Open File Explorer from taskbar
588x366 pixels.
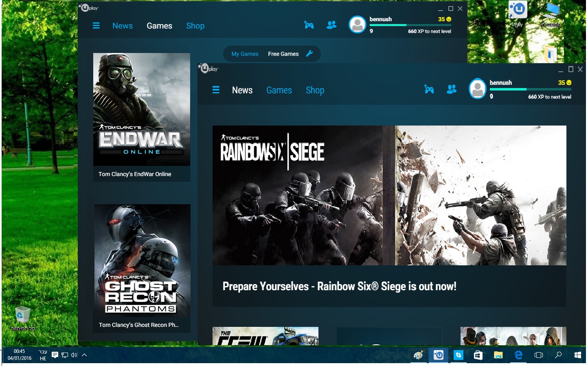[498, 355]
